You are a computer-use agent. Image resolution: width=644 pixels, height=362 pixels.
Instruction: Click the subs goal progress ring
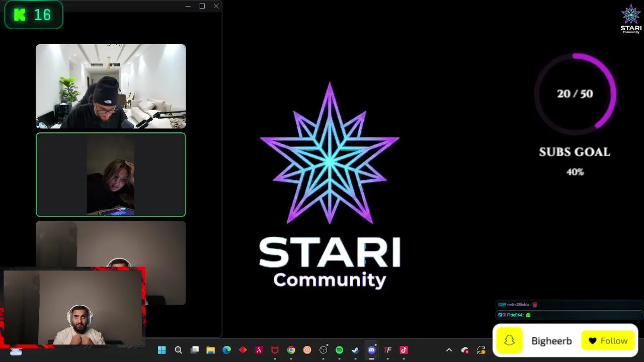[575, 94]
